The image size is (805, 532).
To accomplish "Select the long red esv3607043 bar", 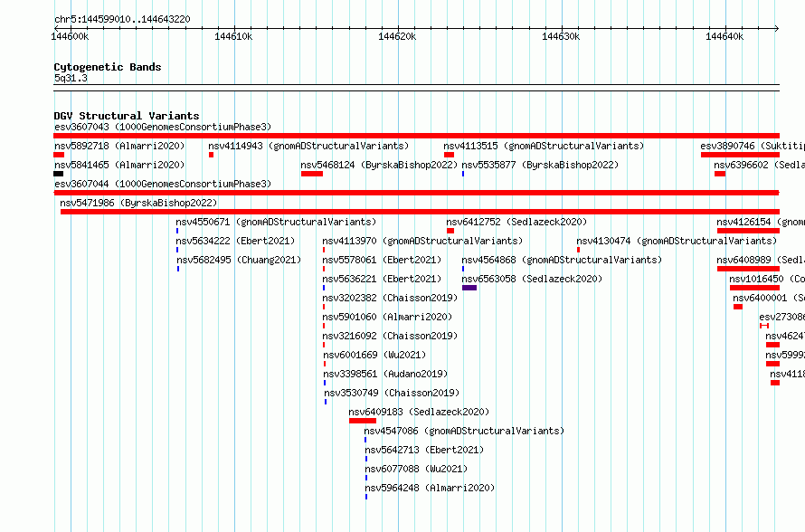I will coord(416,136).
